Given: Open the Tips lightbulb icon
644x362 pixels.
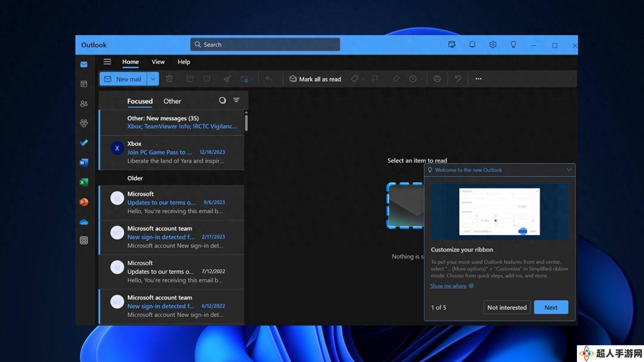Looking at the screenshot, I should click(513, 45).
